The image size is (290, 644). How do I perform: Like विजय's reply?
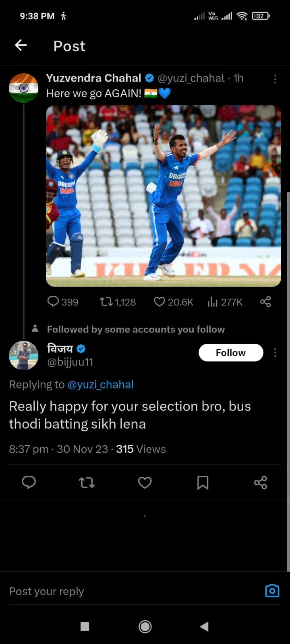tap(145, 482)
